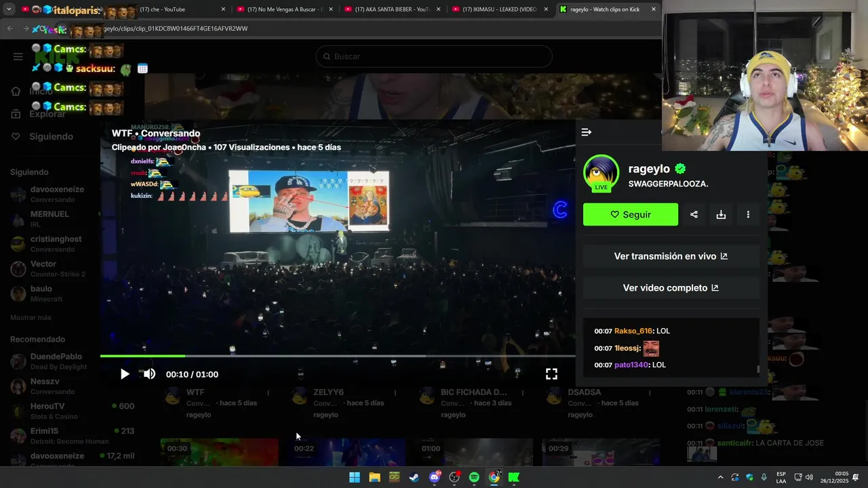Show hidden system tray icons
Image resolution: width=868 pixels, height=488 pixels.
[x=720, y=477]
